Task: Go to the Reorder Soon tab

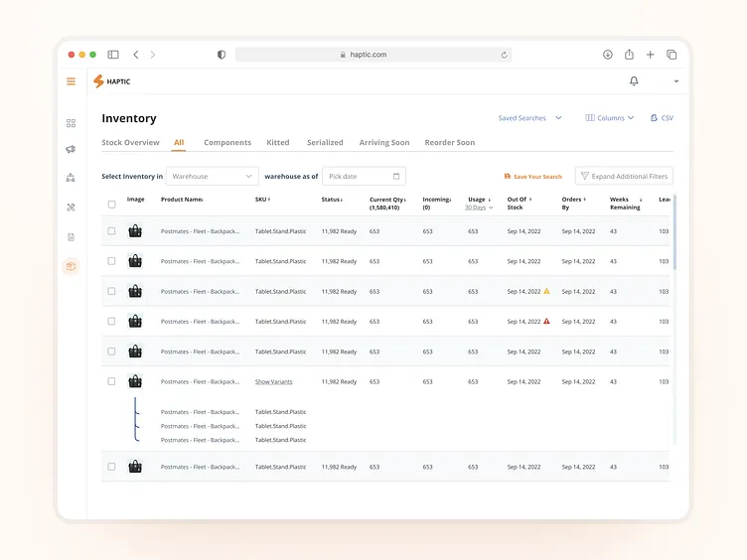Action: 449,143
